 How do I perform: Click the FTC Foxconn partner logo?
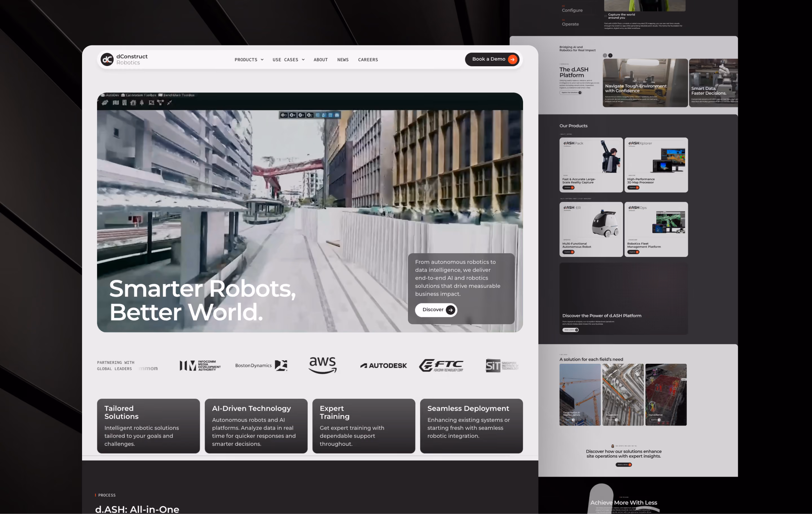click(x=442, y=366)
